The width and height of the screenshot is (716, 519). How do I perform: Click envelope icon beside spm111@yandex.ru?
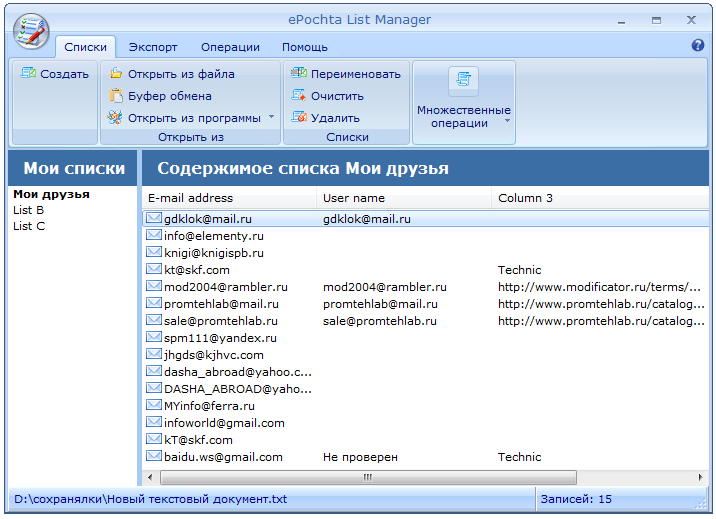tap(153, 337)
